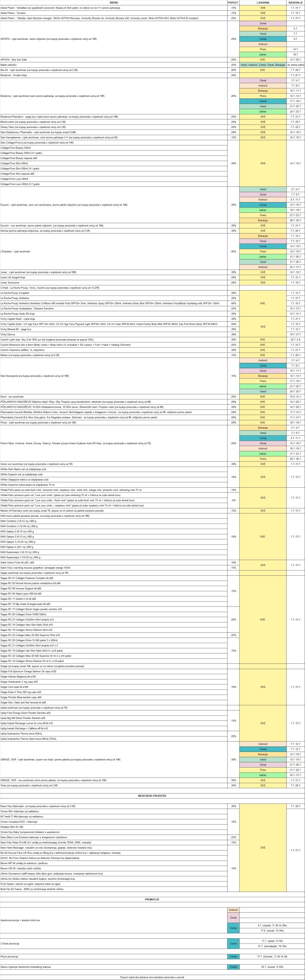Select the 'APIVITA - Bee Sun Safe' cell
Screen dimensions: 305x980
pyautogui.click(x=113, y=60)
